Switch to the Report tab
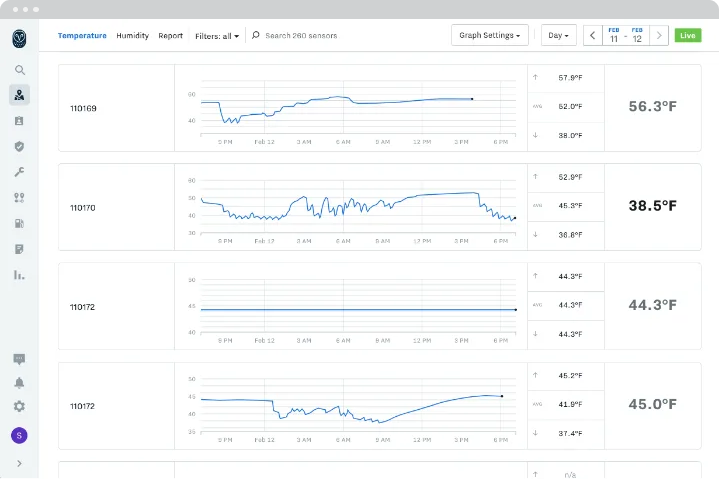 coord(170,36)
